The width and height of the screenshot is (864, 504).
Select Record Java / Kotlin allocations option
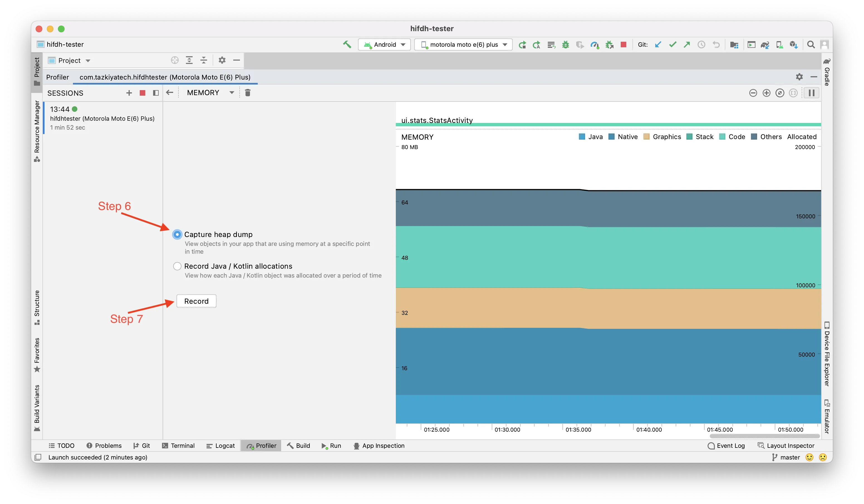coord(177,266)
